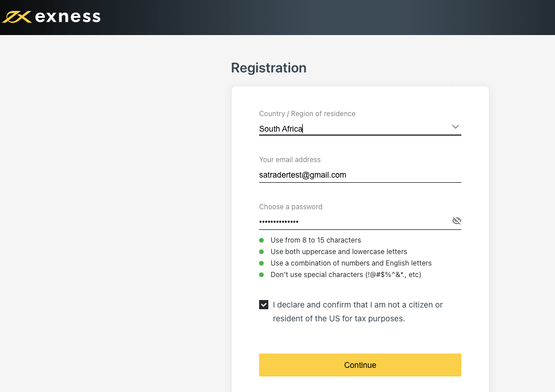Submit the form with the Continue button
Viewport: 555px width, 392px height.
tap(360, 365)
